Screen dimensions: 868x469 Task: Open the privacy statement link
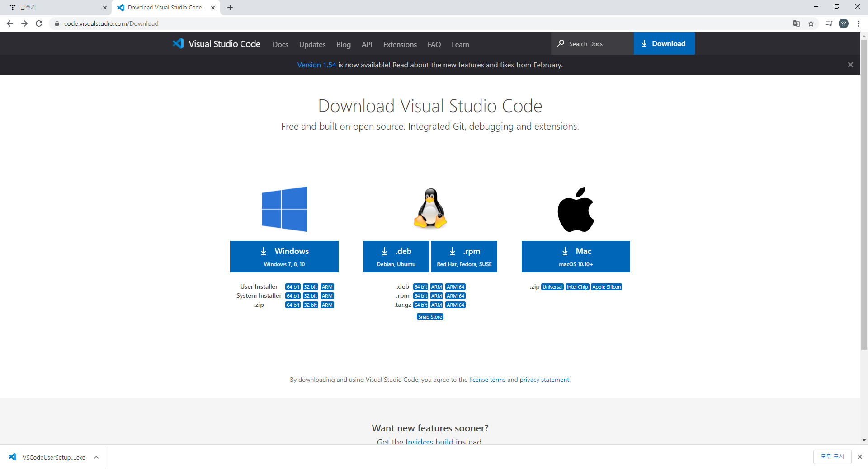[x=544, y=380]
